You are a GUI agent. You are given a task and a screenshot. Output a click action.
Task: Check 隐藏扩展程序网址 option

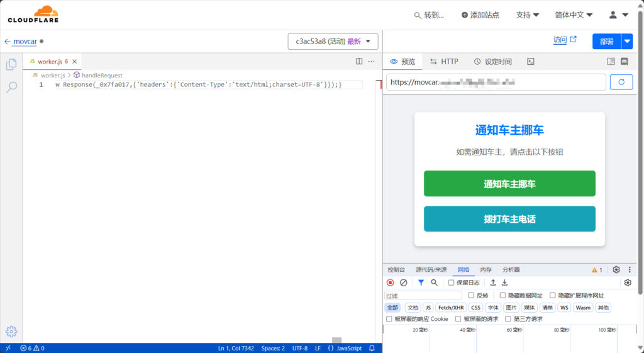tap(553, 296)
